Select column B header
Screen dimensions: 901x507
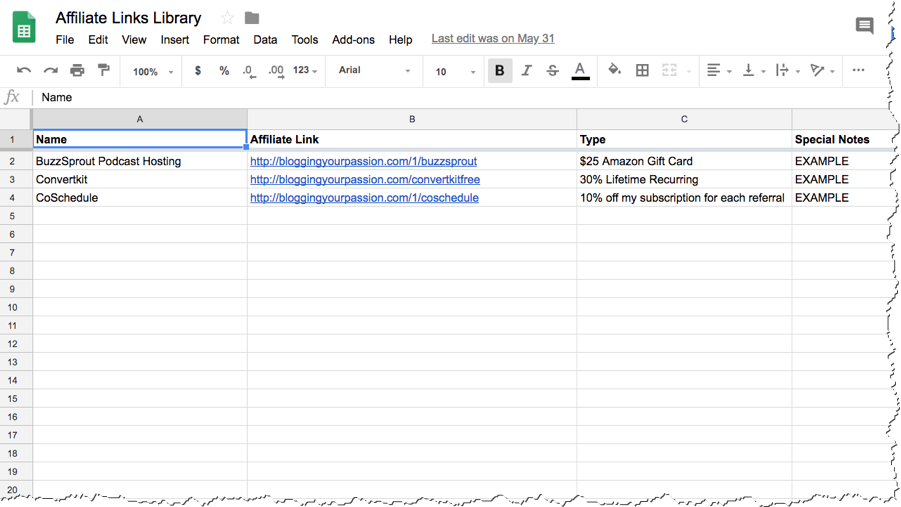[412, 119]
